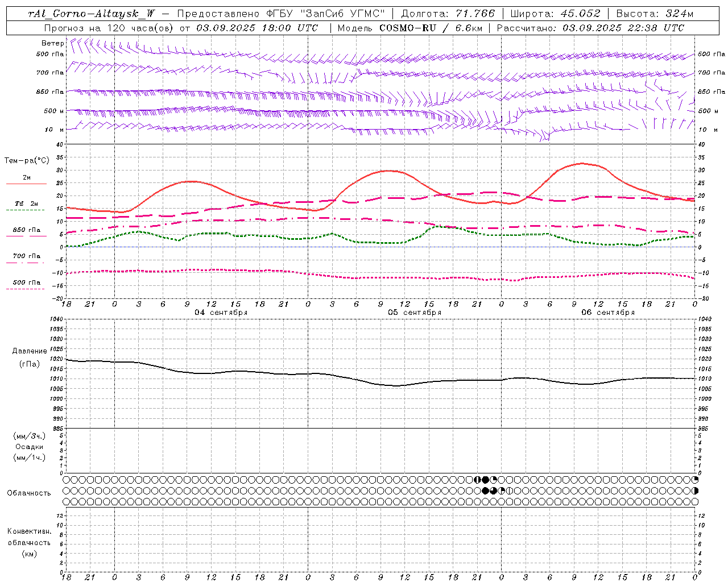The width and height of the screenshot is (728, 582).
Task: Select the Долгота: 71.766 value
Action: (x=449, y=14)
